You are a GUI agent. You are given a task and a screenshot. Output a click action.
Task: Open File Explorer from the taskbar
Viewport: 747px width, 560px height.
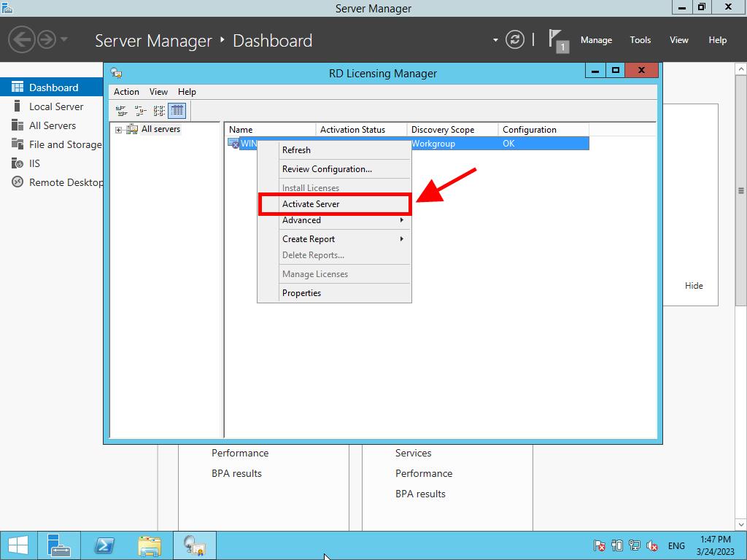(150, 545)
